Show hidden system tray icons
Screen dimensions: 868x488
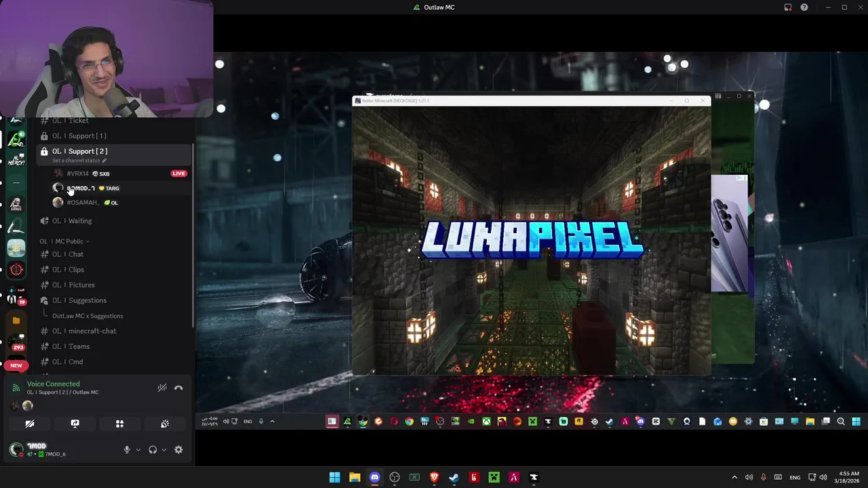(x=734, y=477)
